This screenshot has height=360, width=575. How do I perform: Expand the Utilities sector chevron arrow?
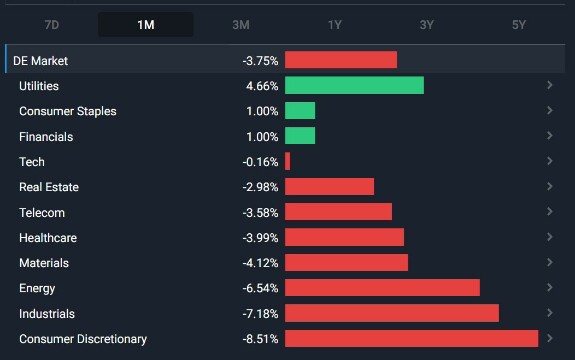click(x=549, y=85)
